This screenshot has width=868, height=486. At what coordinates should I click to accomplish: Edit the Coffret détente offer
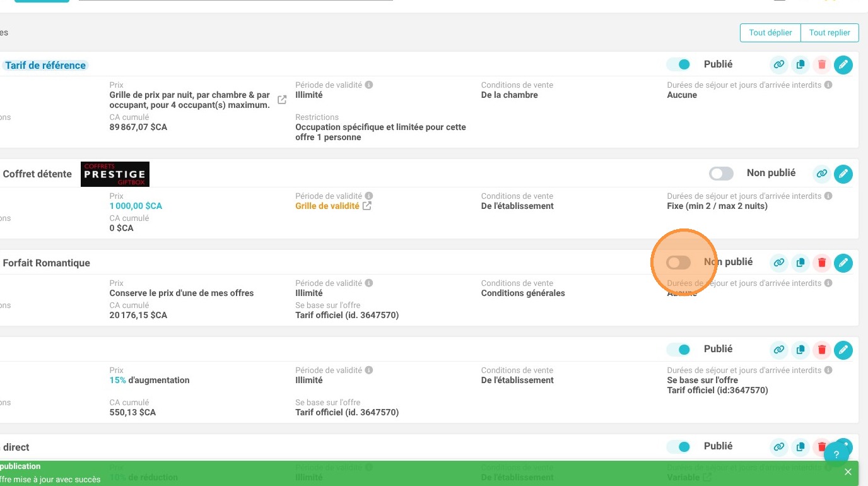pos(843,173)
